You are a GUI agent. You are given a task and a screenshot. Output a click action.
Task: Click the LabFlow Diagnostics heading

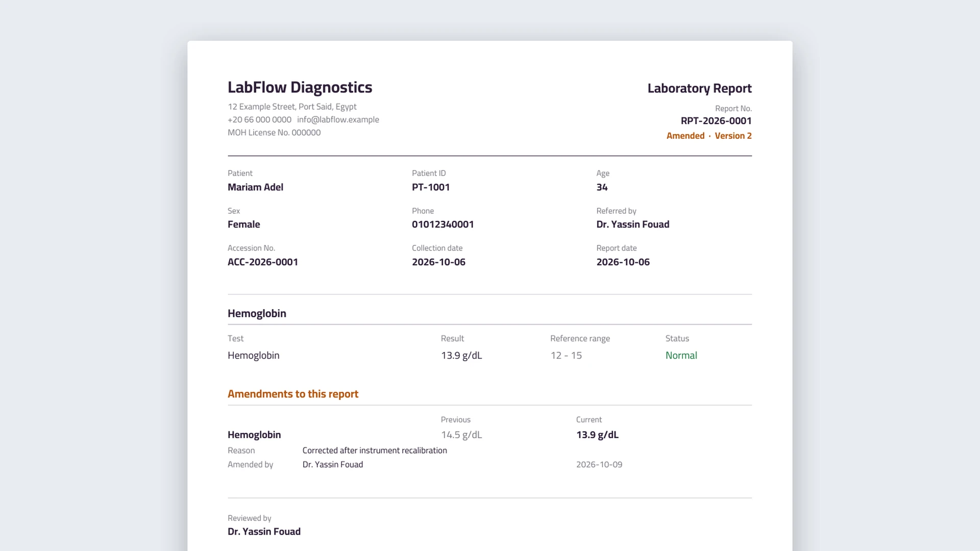(x=300, y=87)
